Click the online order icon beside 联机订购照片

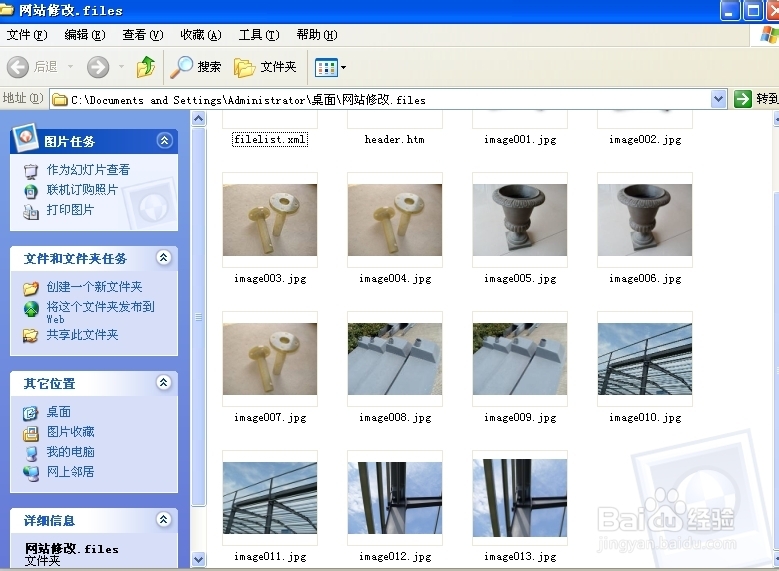(31, 191)
